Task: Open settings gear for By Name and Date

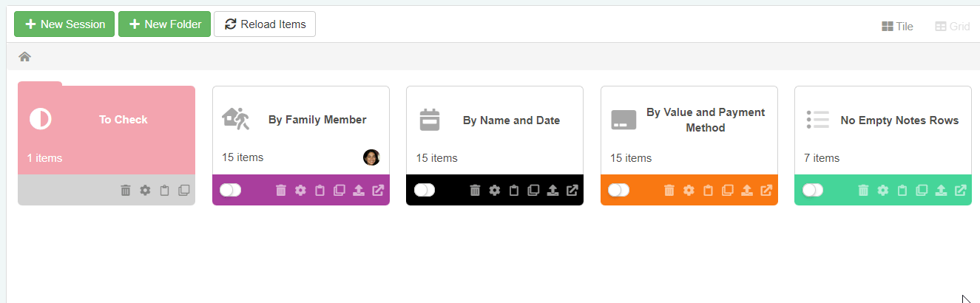Action: coord(494,191)
